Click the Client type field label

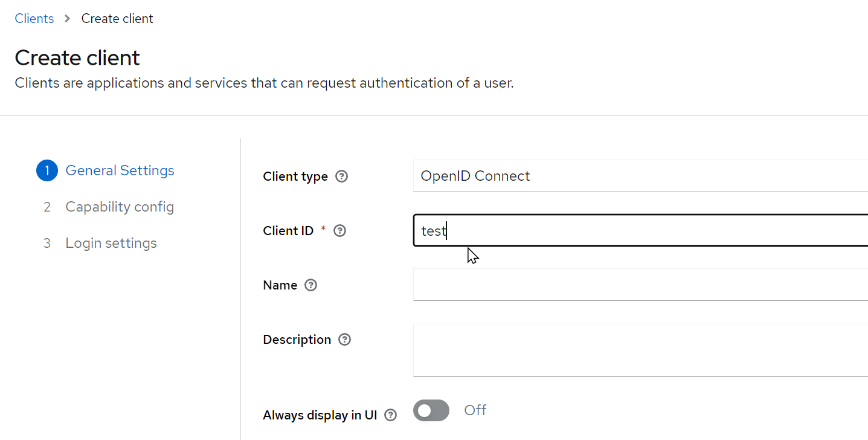(295, 176)
